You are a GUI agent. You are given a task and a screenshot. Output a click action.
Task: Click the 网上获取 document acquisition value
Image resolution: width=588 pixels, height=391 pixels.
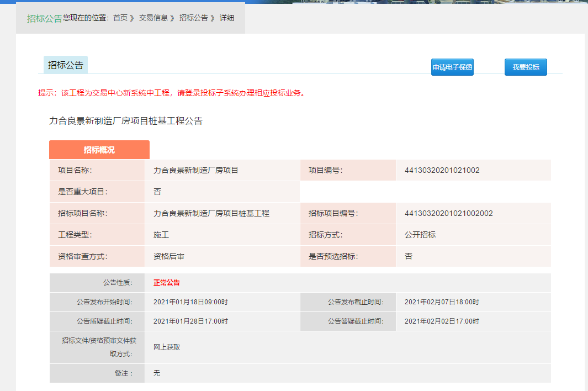(x=166, y=347)
